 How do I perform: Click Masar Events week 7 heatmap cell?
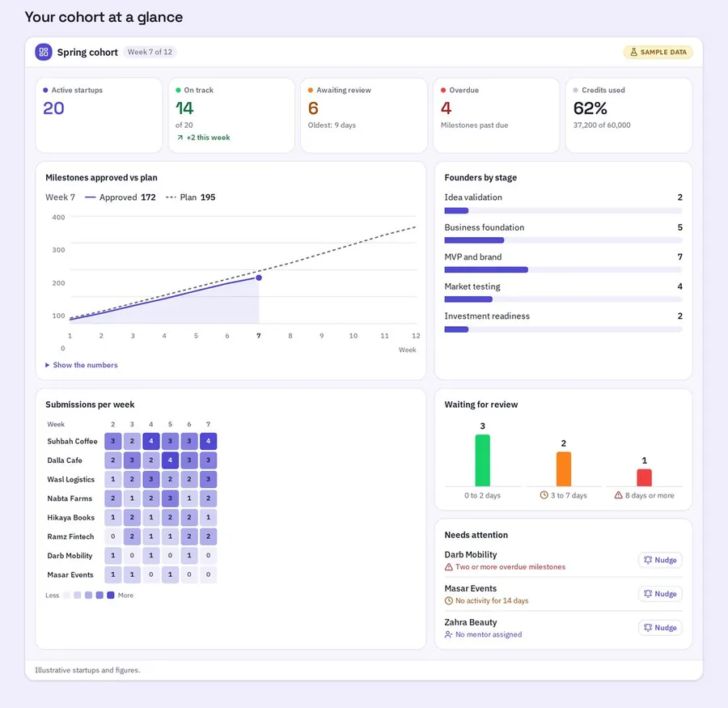click(208, 574)
